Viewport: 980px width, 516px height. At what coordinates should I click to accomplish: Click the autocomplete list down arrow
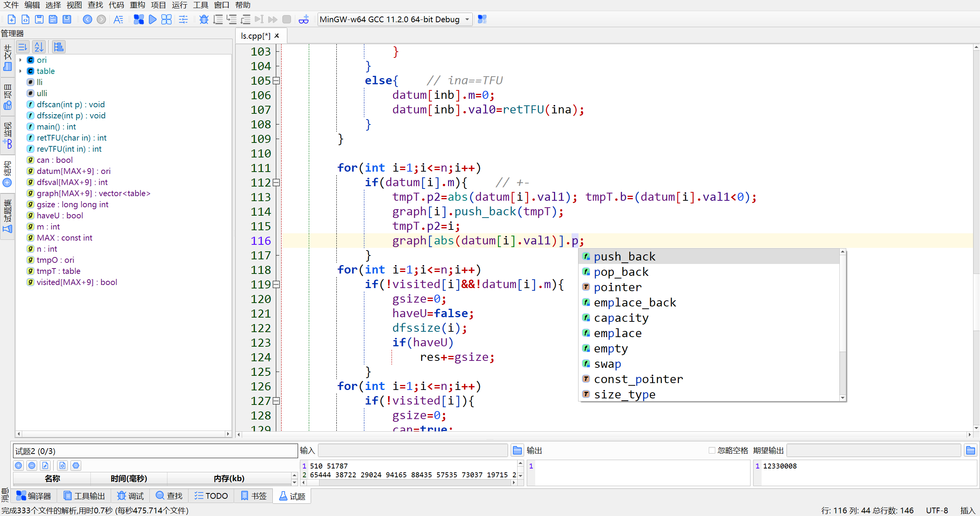pos(842,398)
